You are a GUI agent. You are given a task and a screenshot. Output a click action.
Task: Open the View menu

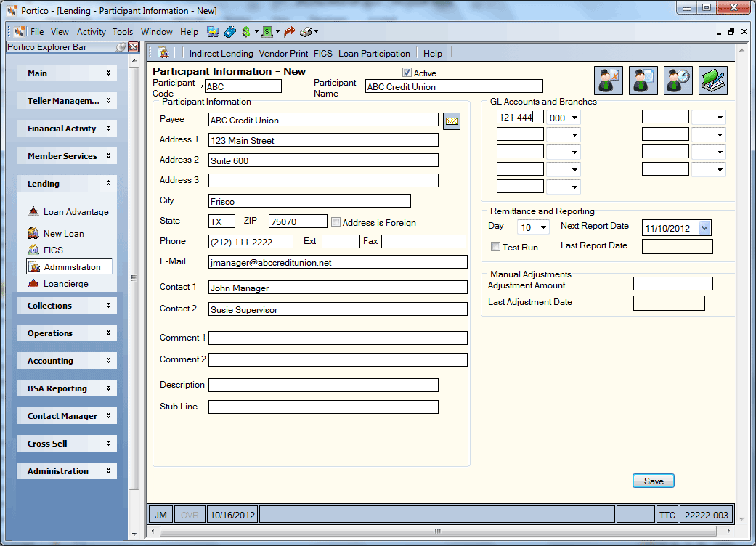60,32
